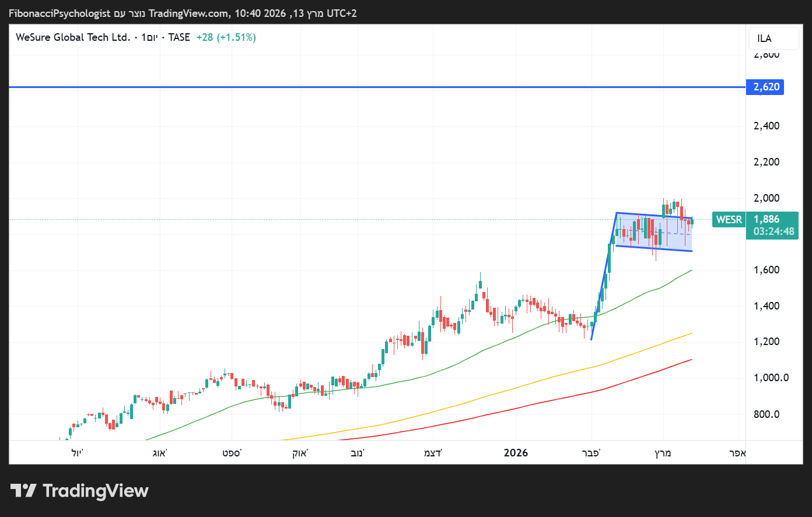This screenshot has width=812, height=517.
Task: Click the 1,886 current price label
Action: point(766,219)
